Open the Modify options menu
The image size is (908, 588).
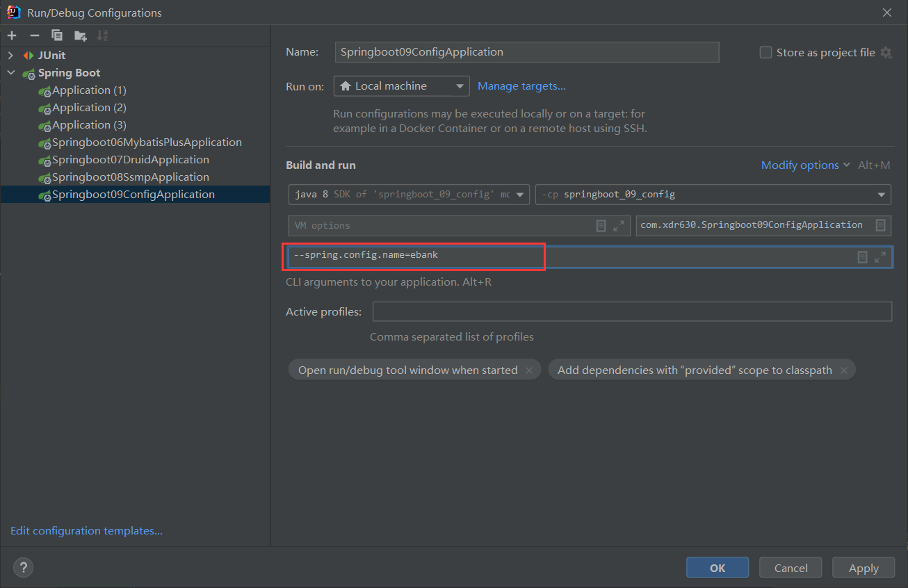pos(805,165)
